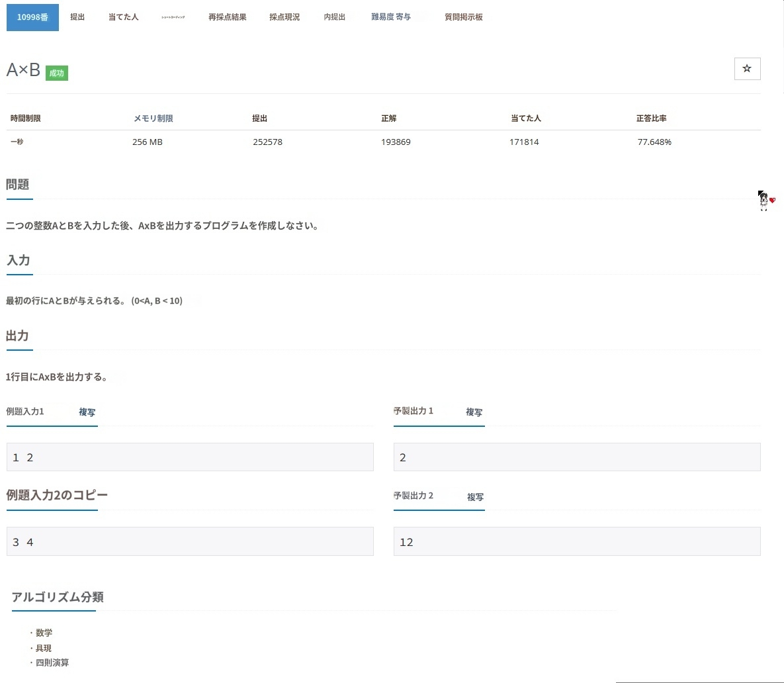Click the sample output box showing 12
Screen dimensions: 784x683
tap(576, 541)
